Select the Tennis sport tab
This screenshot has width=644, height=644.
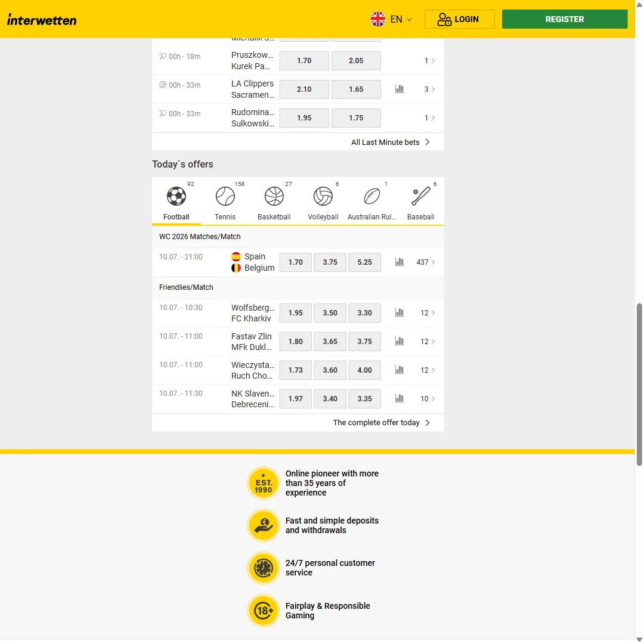point(225,202)
